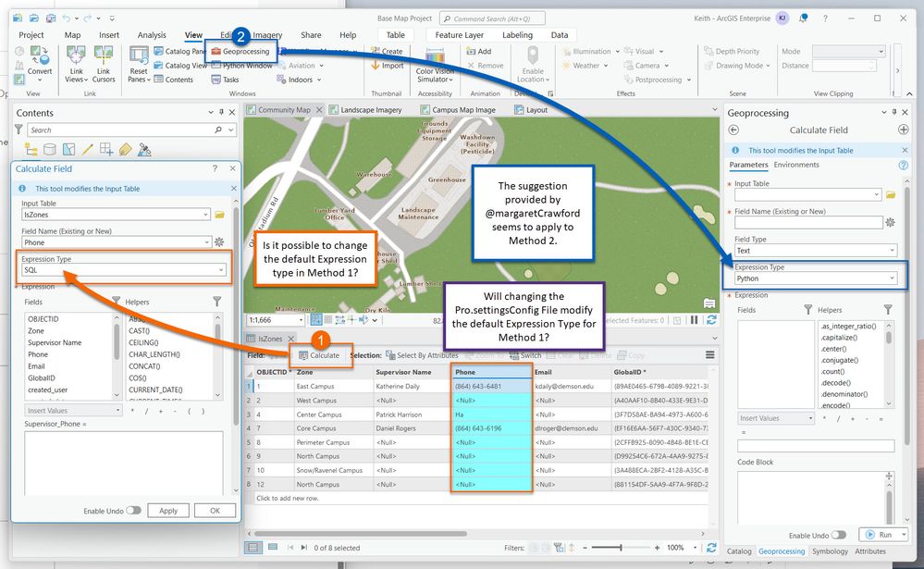
Task: Click the Calculate button in table toolbar
Action: point(319,355)
